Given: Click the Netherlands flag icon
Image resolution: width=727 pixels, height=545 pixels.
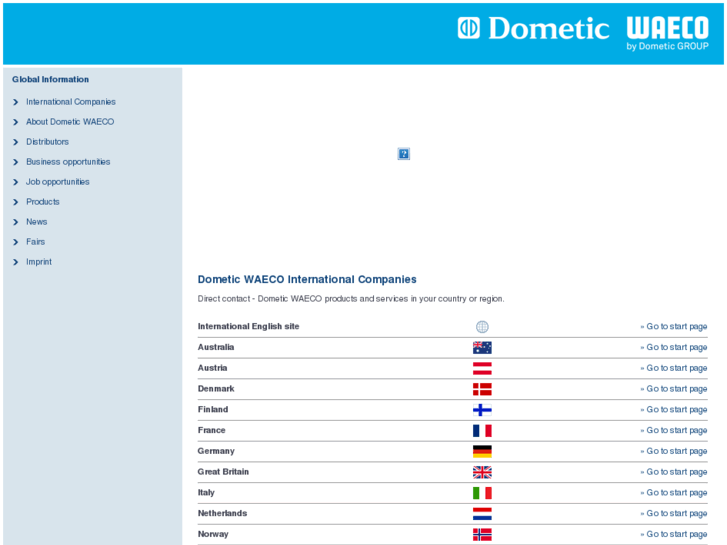Looking at the screenshot, I should pos(482,514).
